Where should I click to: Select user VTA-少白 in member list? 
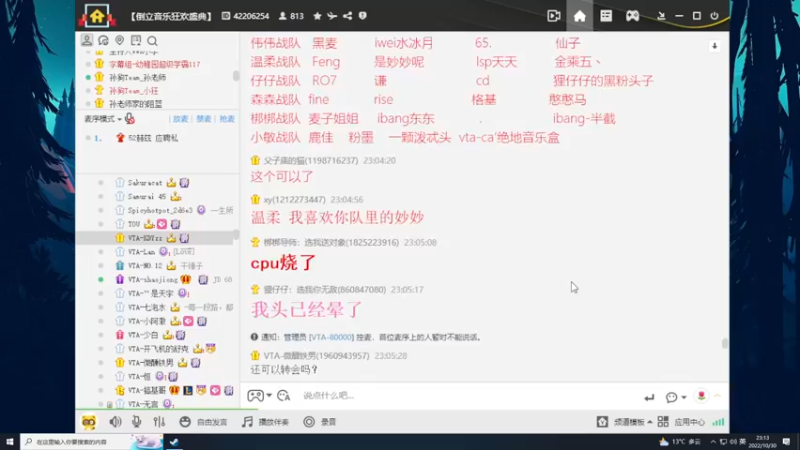click(143, 335)
